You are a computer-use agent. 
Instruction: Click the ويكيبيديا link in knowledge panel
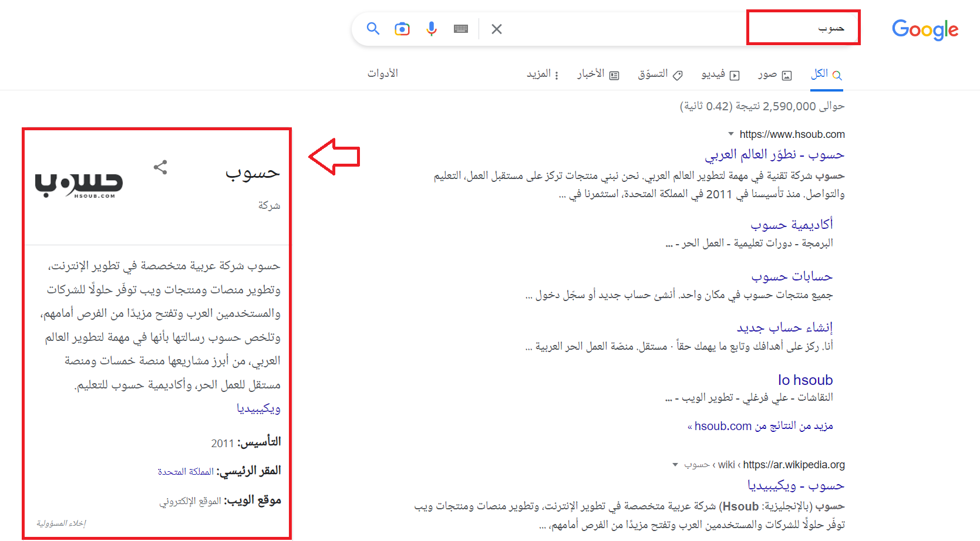258,408
